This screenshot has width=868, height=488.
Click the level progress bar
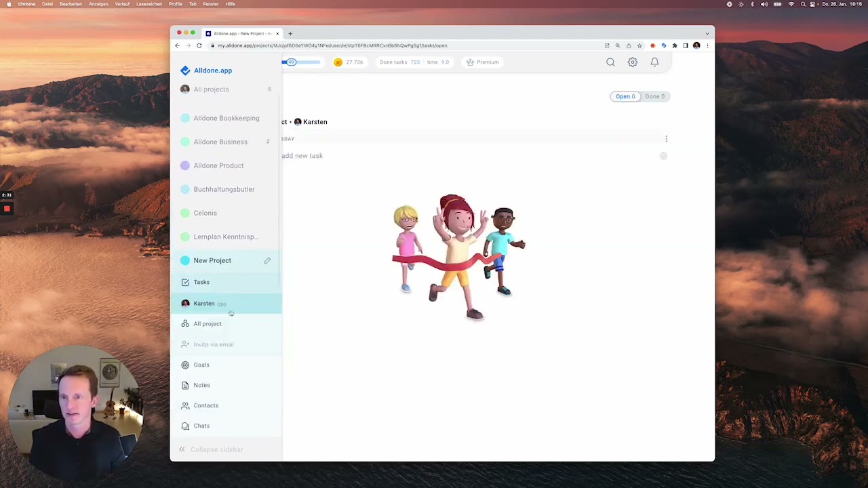(x=301, y=62)
